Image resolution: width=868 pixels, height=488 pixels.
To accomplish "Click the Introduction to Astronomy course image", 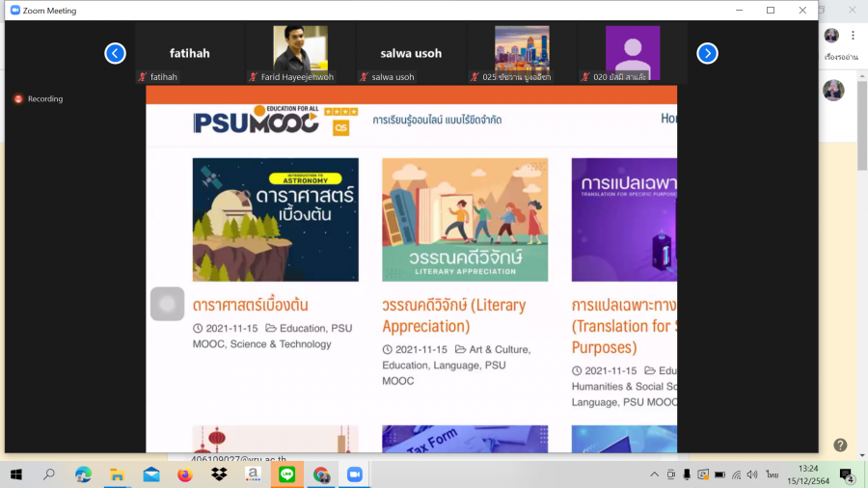I will click(275, 220).
